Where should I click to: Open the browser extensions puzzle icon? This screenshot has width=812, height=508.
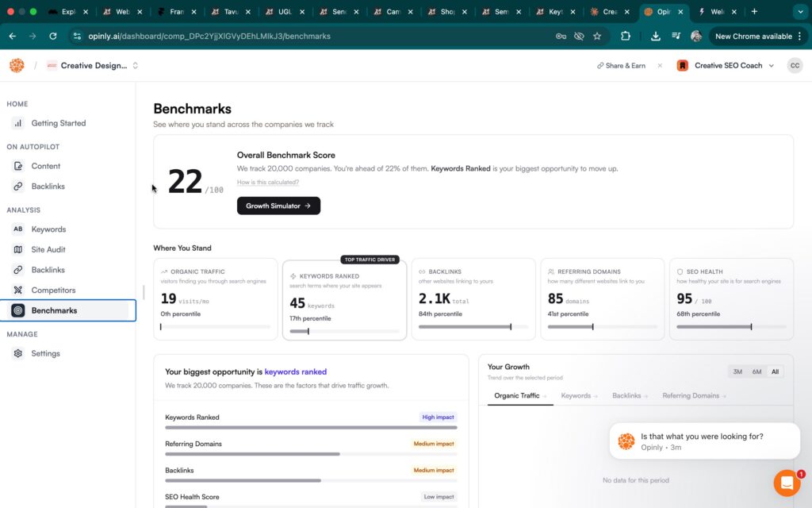[626, 37]
